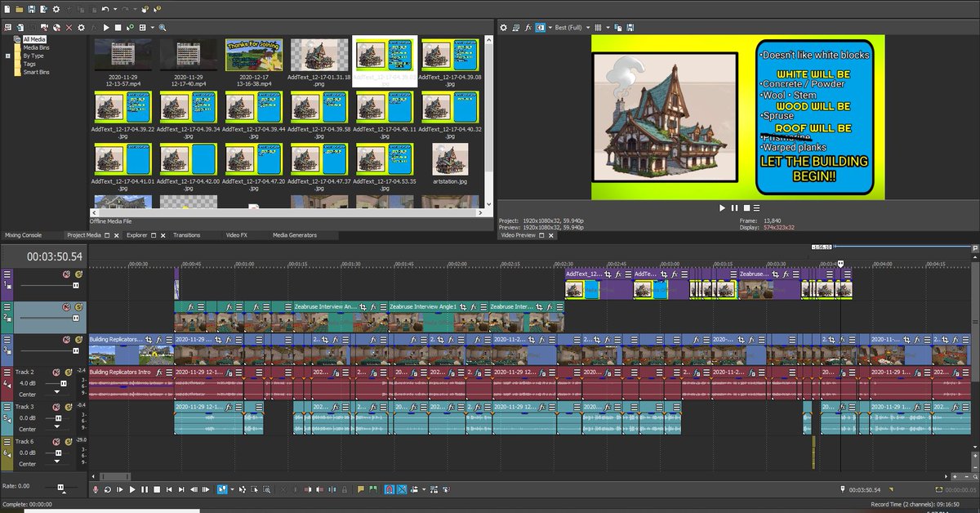
Task: Click the Record microphone icon
Action: (96, 489)
